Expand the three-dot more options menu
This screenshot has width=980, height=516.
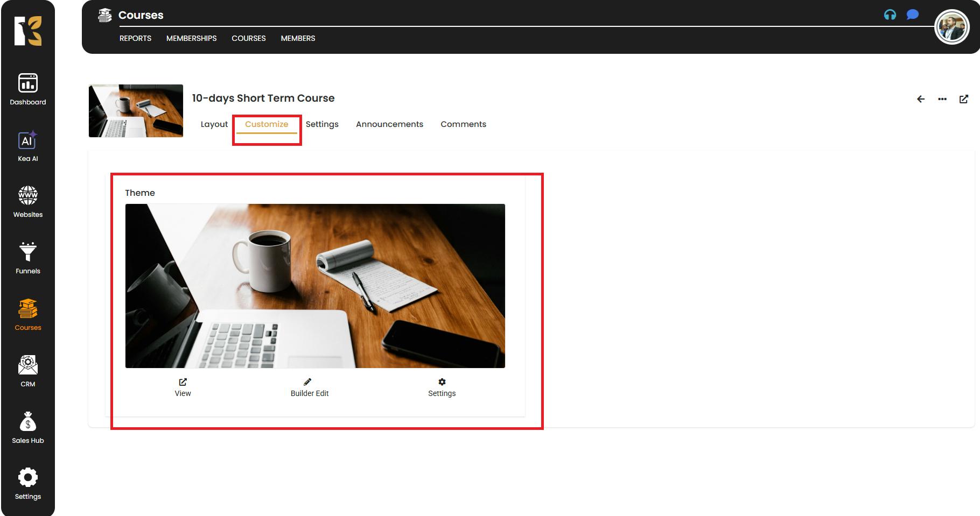tap(942, 99)
